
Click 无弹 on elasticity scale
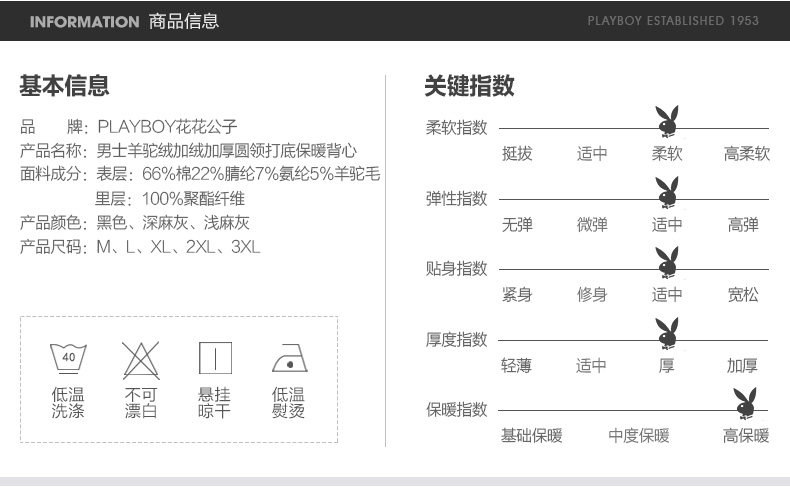tap(517, 224)
